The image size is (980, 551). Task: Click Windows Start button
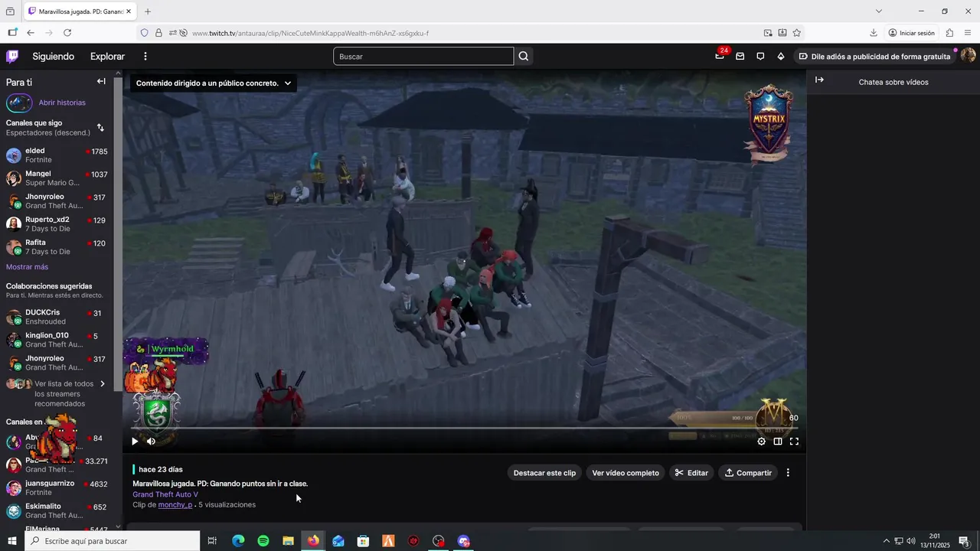click(12, 541)
